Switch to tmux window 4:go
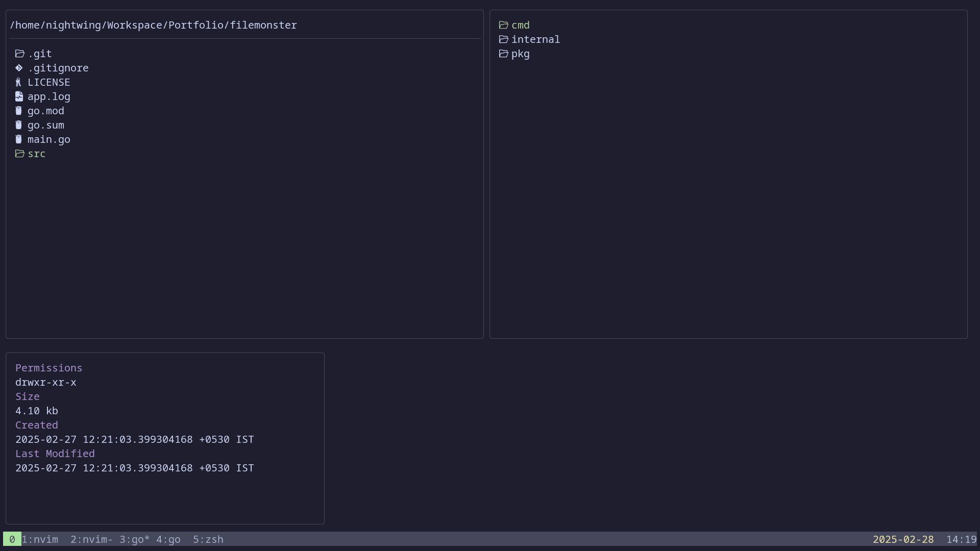This screenshot has height=551, width=980. tap(168, 539)
